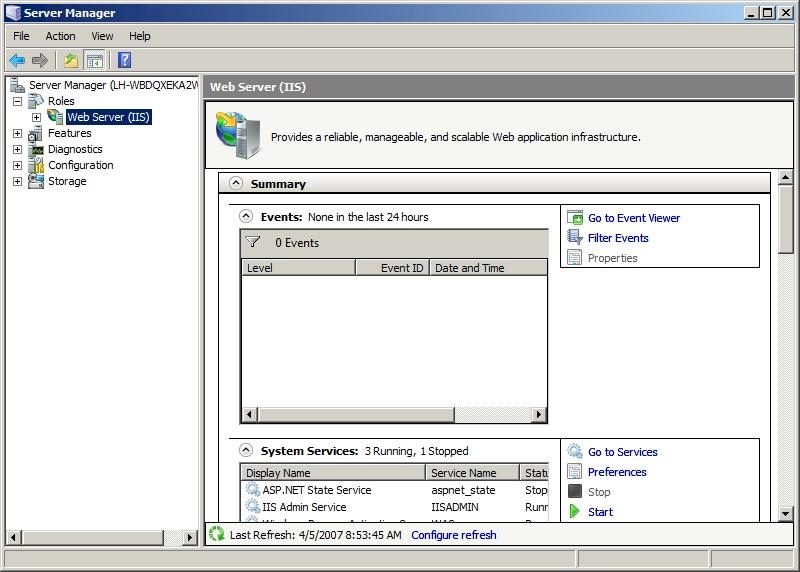Click the globe server icon in description banner
The height and width of the screenshot is (572, 800).
[238, 135]
